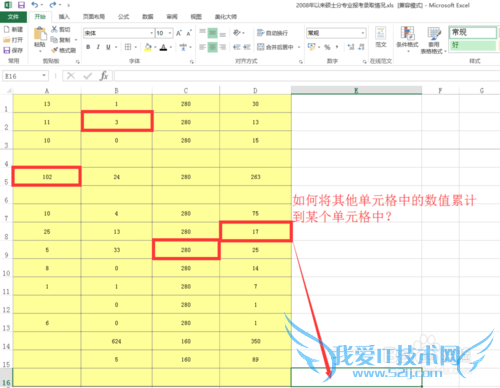Expand the Name Box E16 dropdown
This screenshot has width=500, height=388.
tap(44, 76)
